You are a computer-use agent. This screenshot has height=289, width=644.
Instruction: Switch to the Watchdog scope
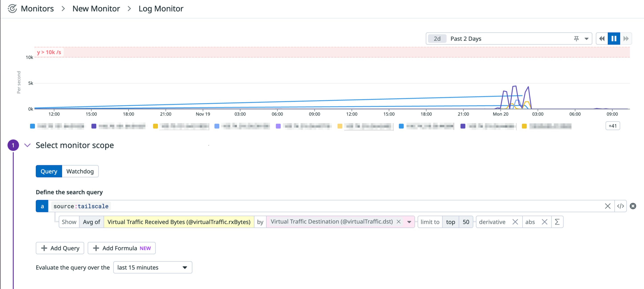tap(80, 171)
